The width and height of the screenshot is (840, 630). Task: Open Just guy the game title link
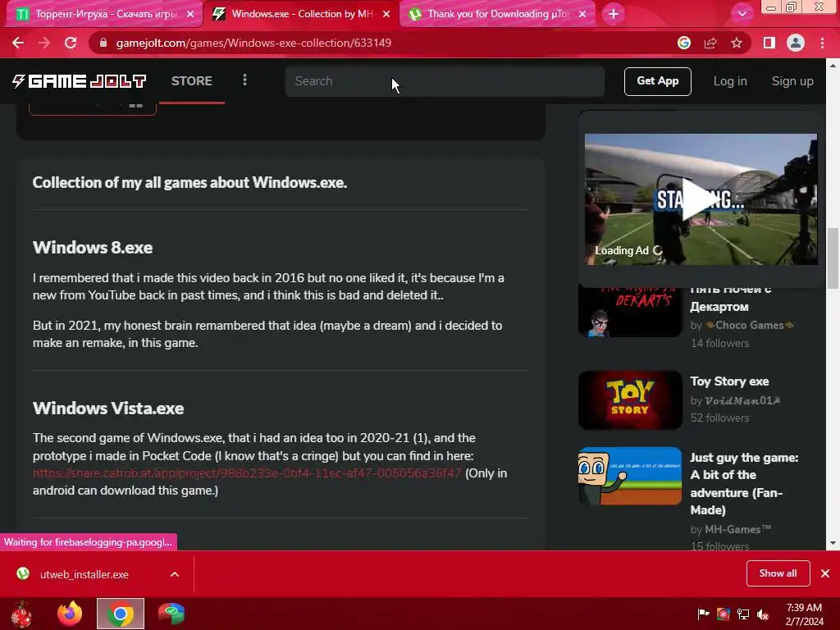tap(744, 484)
